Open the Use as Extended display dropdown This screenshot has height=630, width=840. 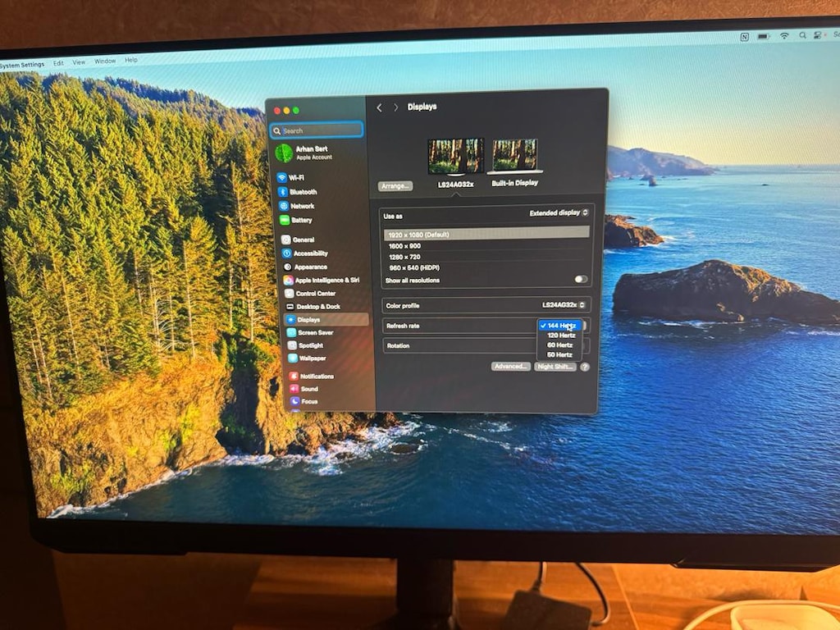(559, 212)
